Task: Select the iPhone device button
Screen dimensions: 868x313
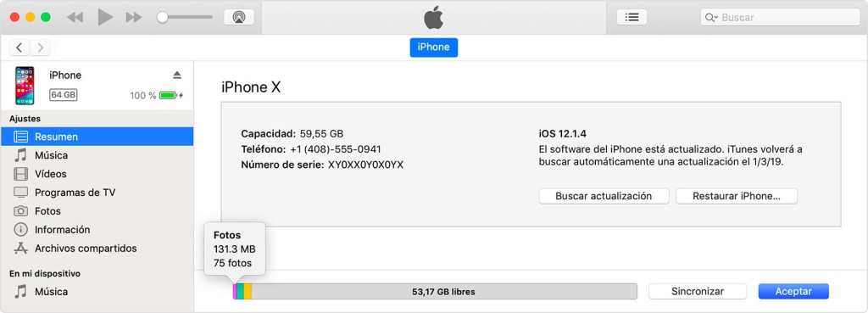Action: [433, 48]
